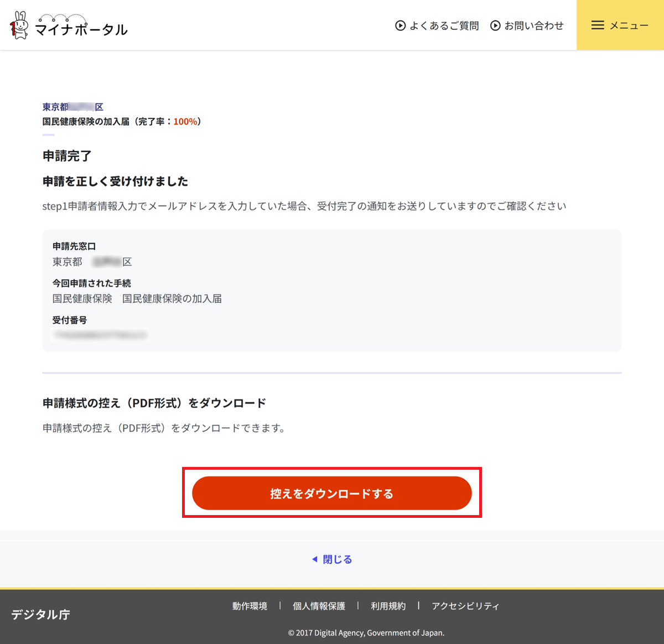View the 利用規約 footer link

pos(388,606)
